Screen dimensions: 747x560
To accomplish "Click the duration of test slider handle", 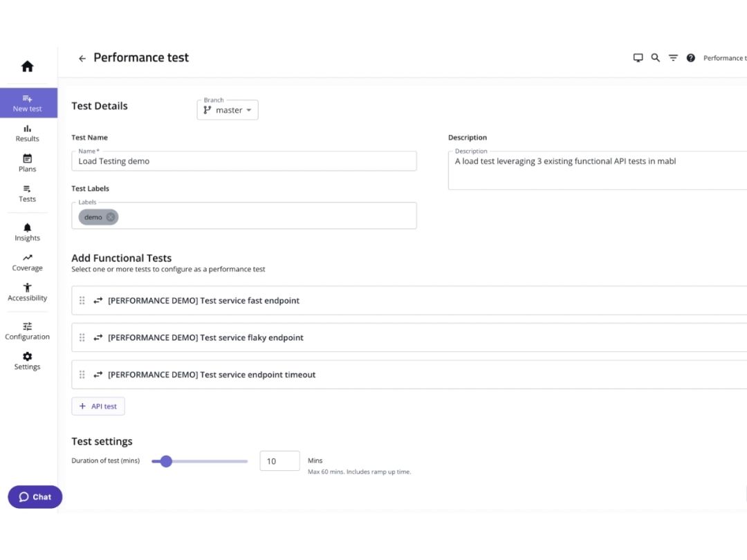I will (166, 461).
